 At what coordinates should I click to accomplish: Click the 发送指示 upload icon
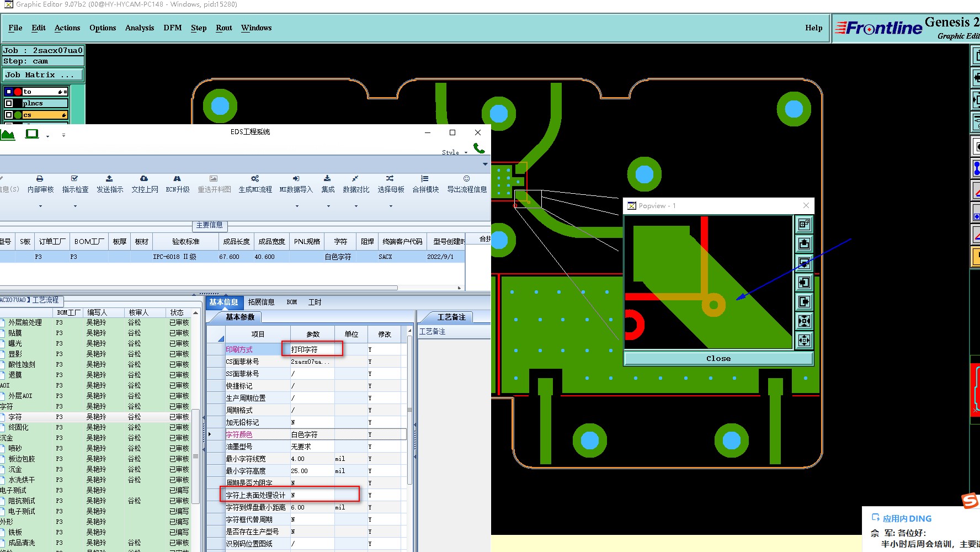pyautogui.click(x=109, y=179)
